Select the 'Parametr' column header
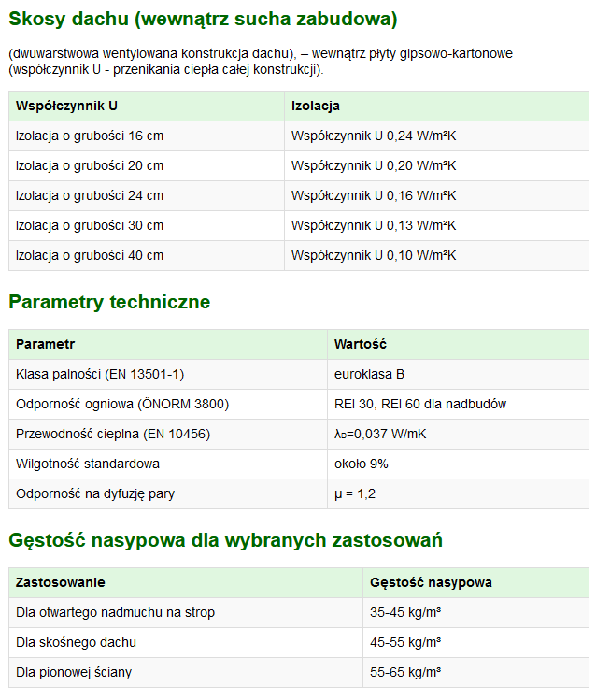This screenshot has height=700, width=596. (45, 344)
